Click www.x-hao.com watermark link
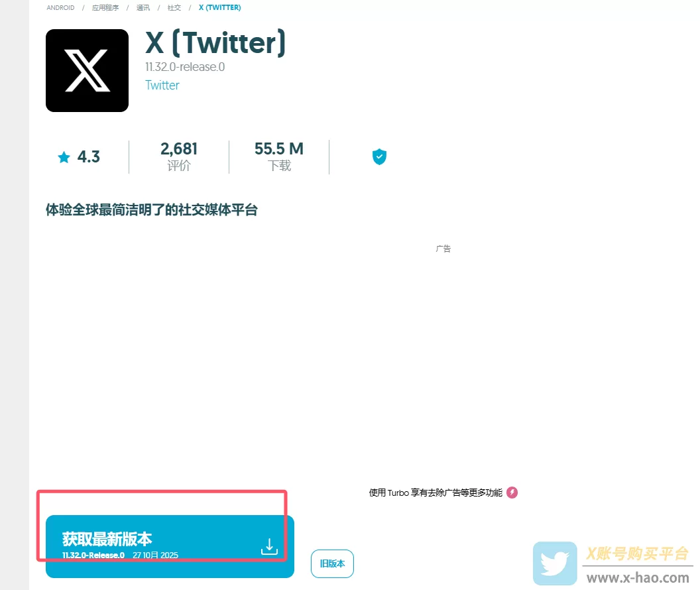Viewport: 700px width, 590px height. (x=638, y=577)
